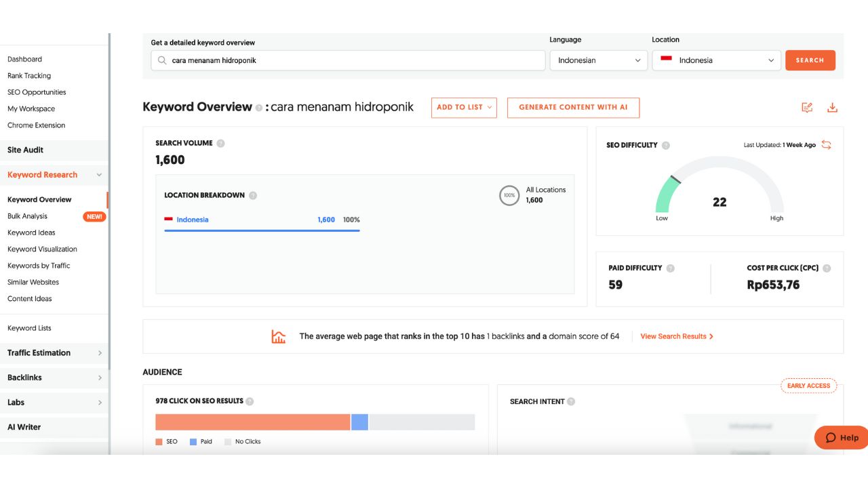
Task: Click the download export icon
Action: [x=832, y=107]
